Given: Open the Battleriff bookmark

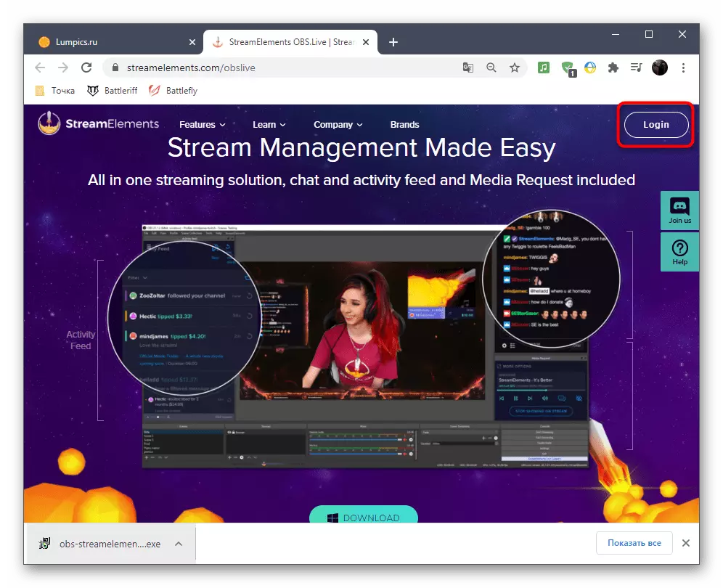Looking at the screenshot, I should coord(112,91).
